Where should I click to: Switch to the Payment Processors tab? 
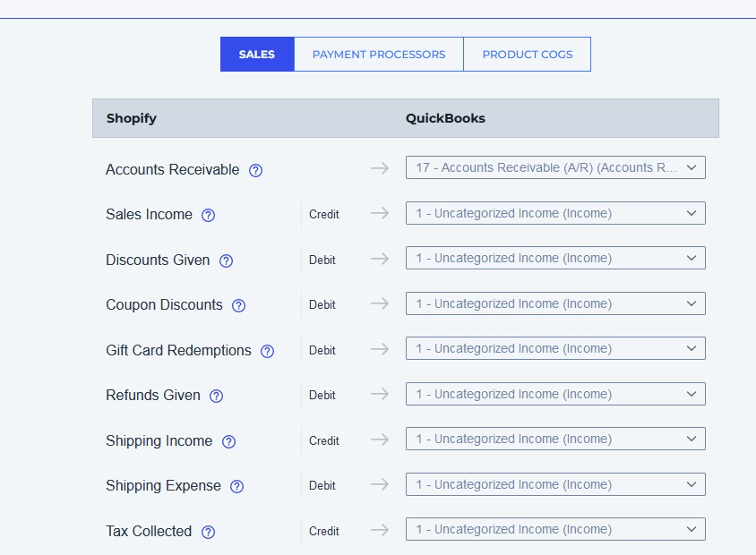(x=379, y=55)
